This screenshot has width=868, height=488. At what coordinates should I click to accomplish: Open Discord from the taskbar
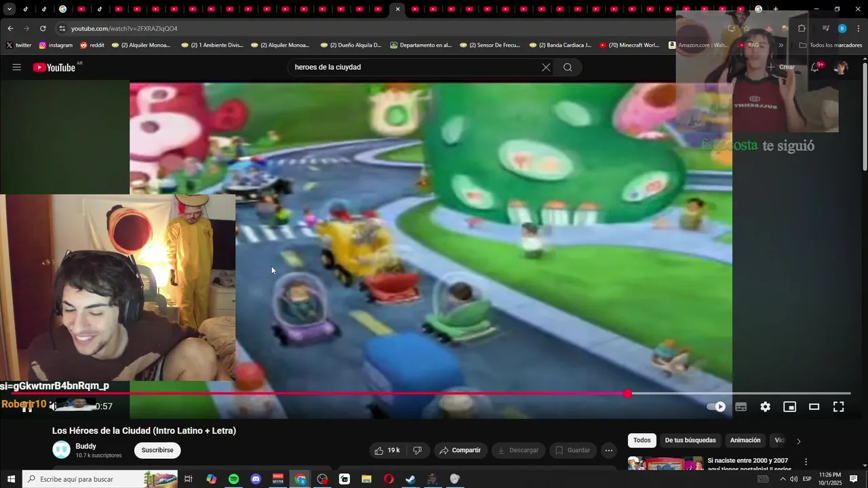click(x=256, y=479)
